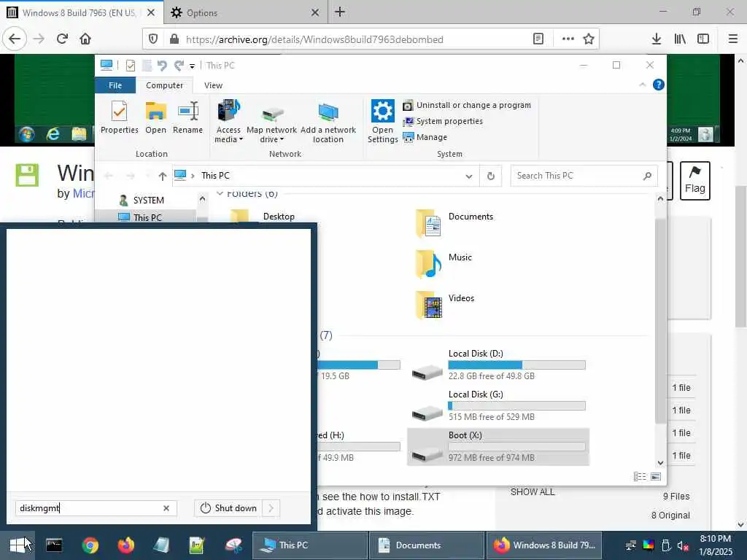Open the Access media dropdown
747x560 pixels.
228,122
